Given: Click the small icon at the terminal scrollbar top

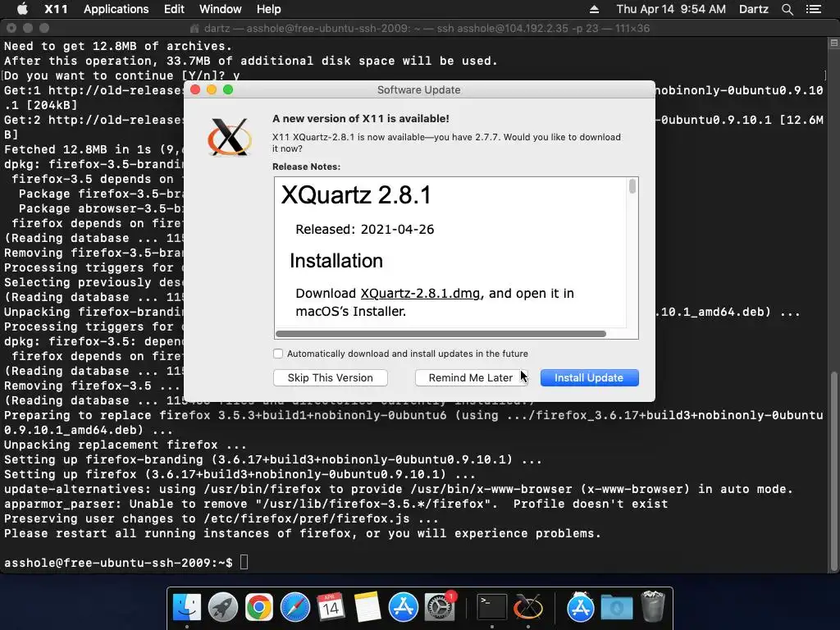Looking at the screenshot, I should (x=834, y=43).
